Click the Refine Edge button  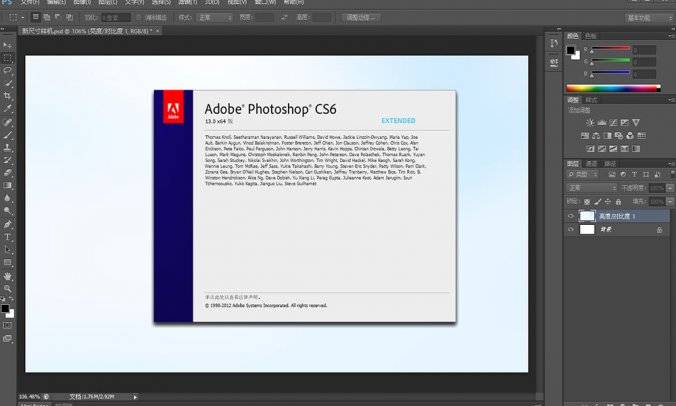(x=361, y=18)
